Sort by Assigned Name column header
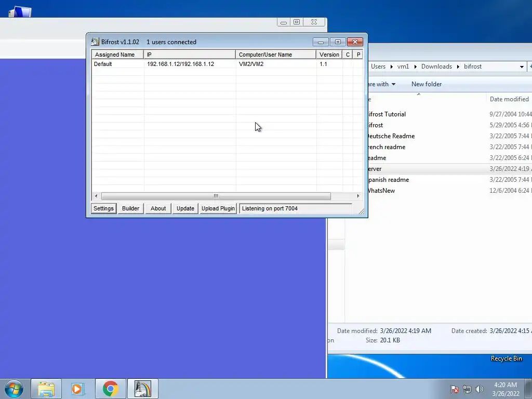 click(117, 54)
